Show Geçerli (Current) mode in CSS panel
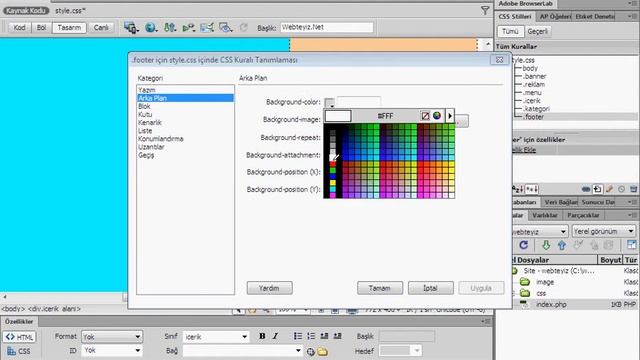640x360 pixels. pos(538,31)
